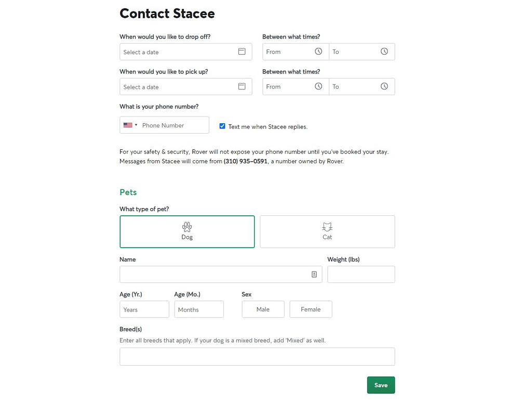Image resolution: width=532 pixels, height=401 pixels.
Task: Click 'When would you like to drop off?' label
Action: [x=165, y=37]
